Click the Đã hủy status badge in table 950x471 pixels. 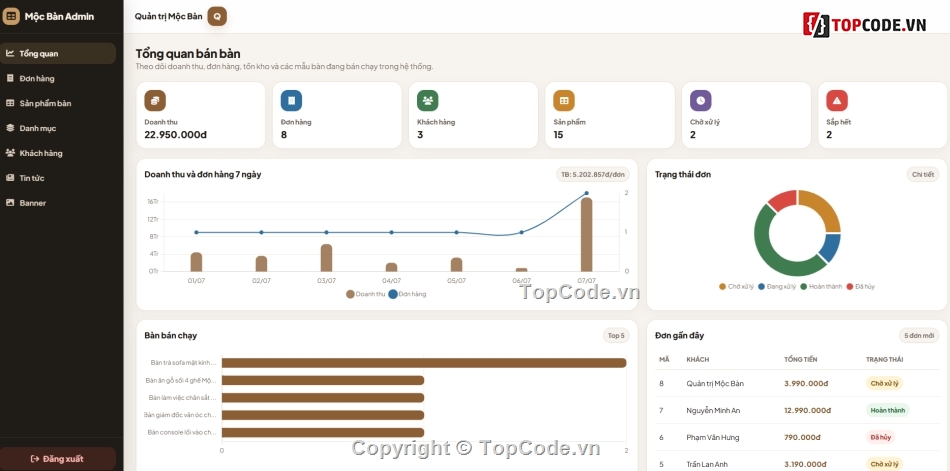pyautogui.click(x=880, y=437)
